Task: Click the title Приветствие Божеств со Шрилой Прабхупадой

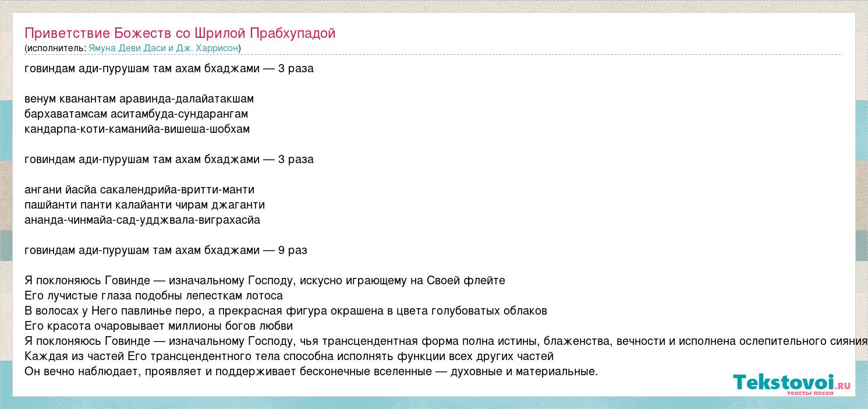Action: tap(180, 33)
